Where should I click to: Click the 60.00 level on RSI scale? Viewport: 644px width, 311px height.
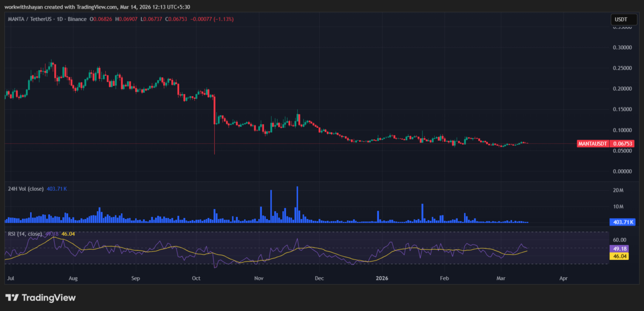pyautogui.click(x=620, y=240)
